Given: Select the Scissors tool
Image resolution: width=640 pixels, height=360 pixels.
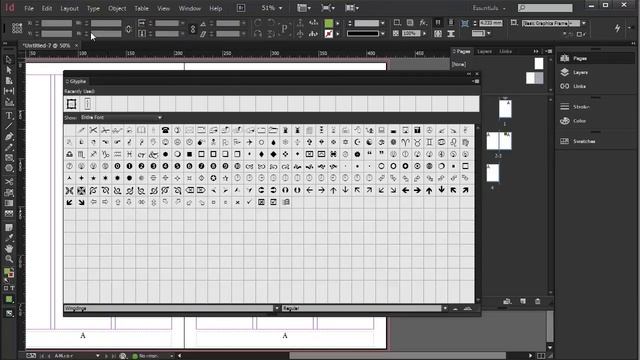Looking at the screenshot, I should click(x=9, y=182).
